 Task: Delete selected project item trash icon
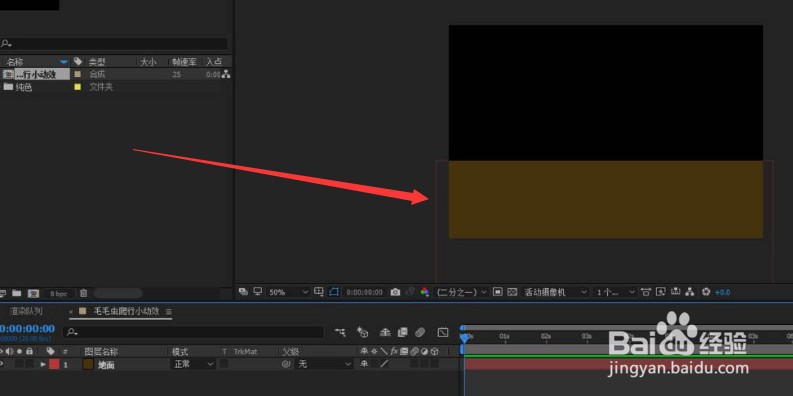click(84, 293)
